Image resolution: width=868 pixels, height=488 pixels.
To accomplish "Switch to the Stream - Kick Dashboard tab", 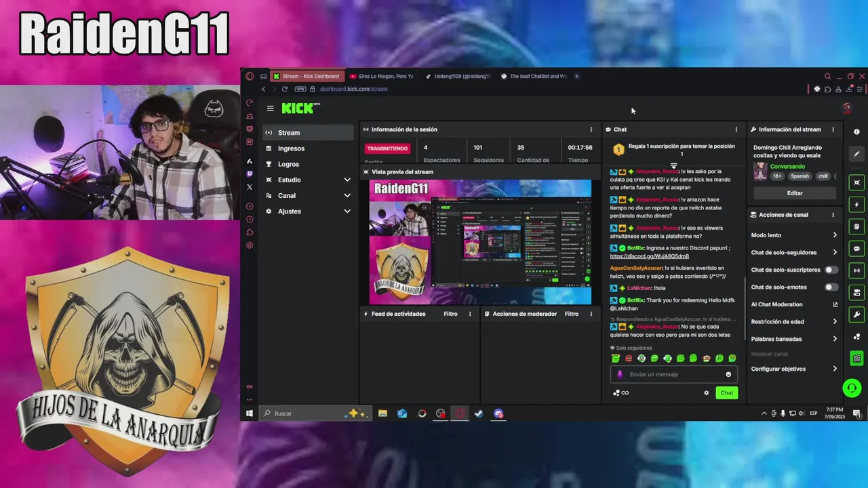I will coord(306,76).
